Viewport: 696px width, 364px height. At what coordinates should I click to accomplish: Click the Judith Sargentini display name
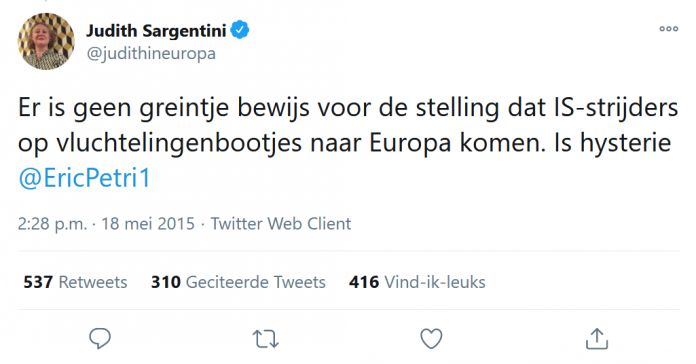pos(156,31)
